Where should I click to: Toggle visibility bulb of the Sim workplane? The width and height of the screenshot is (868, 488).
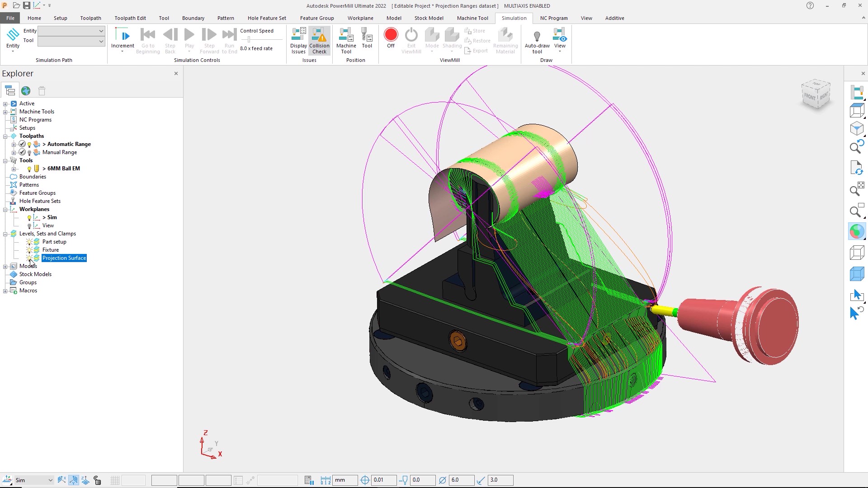coord(29,217)
